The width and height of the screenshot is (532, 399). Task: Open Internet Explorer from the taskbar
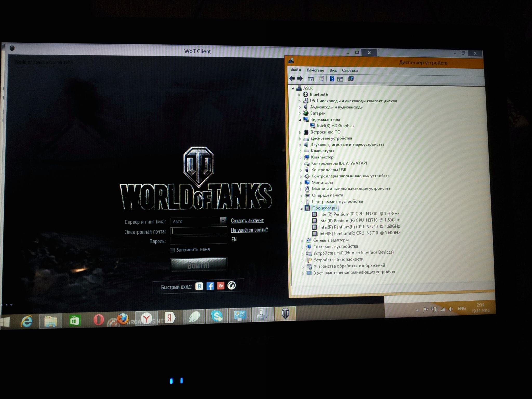pos(27,321)
